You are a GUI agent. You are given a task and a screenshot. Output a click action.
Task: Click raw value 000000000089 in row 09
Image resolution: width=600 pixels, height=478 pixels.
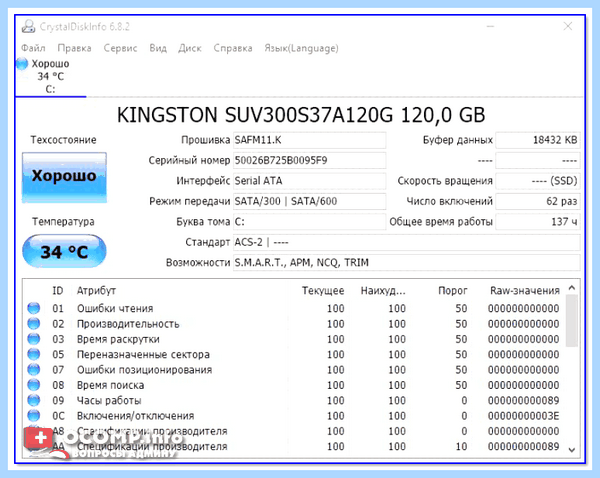[x=523, y=400]
